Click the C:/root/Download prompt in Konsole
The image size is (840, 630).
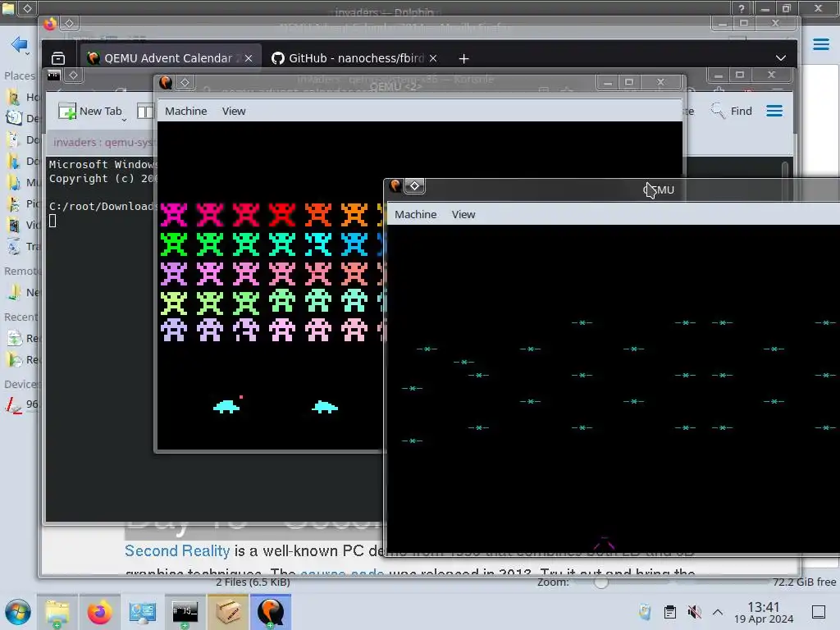tap(102, 206)
